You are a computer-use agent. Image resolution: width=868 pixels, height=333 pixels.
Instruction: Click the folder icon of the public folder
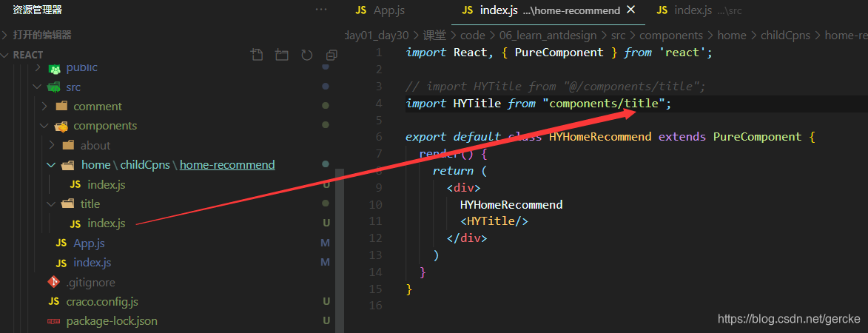(54, 68)
